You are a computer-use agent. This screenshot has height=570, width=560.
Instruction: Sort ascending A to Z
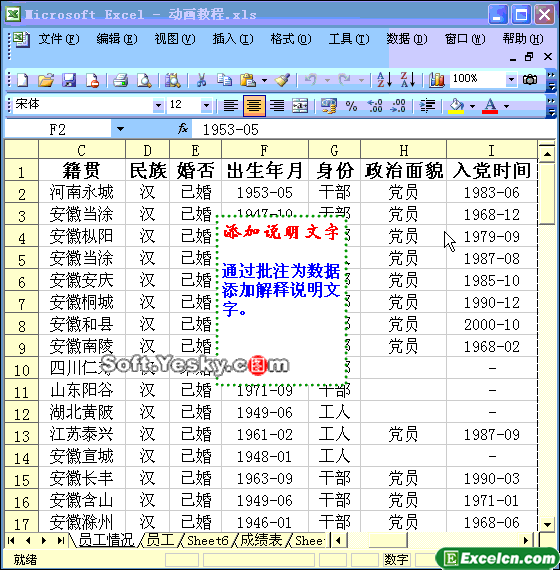tap(384, 79)
